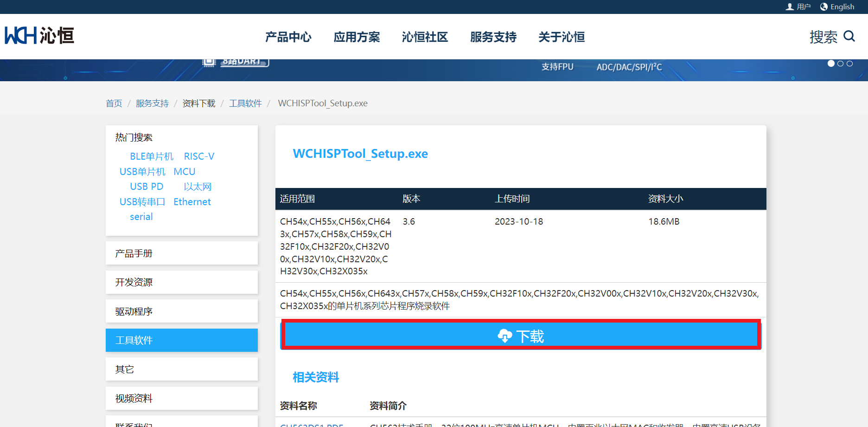The image size is (868, 427).
Task: Click the RISC-V hot search tag
Action: coord(199,156)
